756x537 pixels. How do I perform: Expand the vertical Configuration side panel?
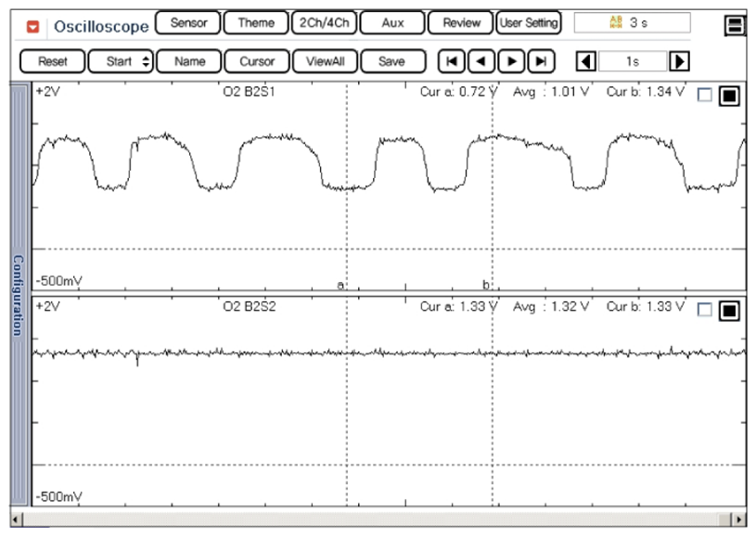[18, 295]
